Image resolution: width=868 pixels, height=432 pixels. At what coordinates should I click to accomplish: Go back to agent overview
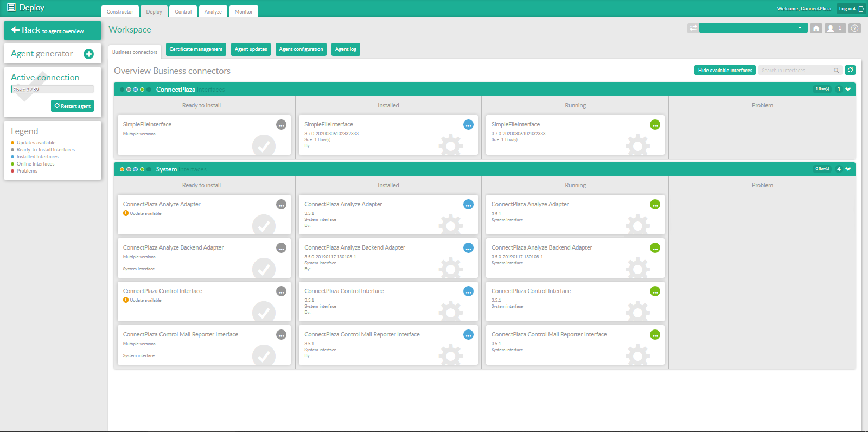[53, 30]
